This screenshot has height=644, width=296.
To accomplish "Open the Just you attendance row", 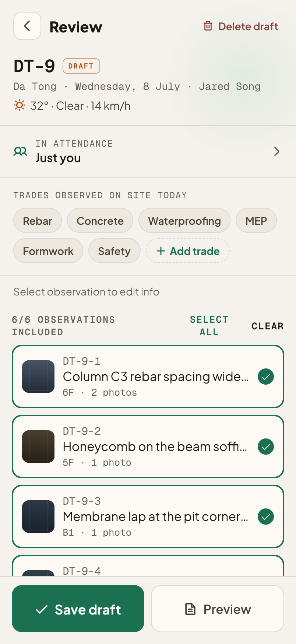I will coord(148,151).
